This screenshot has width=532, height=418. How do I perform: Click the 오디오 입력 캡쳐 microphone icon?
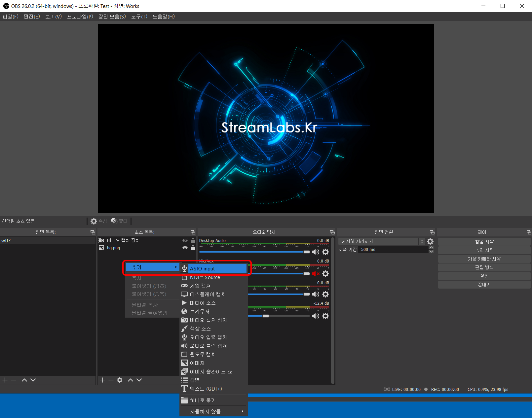coord(184,337)
